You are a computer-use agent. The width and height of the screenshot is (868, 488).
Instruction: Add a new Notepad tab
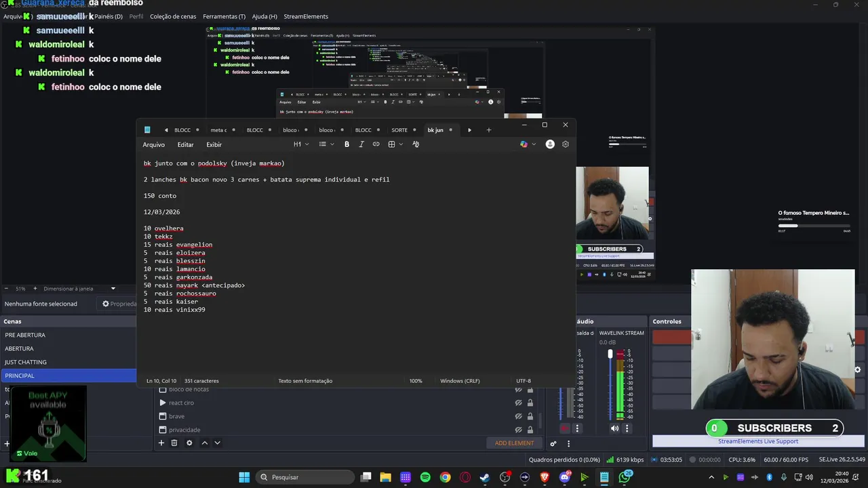[488, 130]
